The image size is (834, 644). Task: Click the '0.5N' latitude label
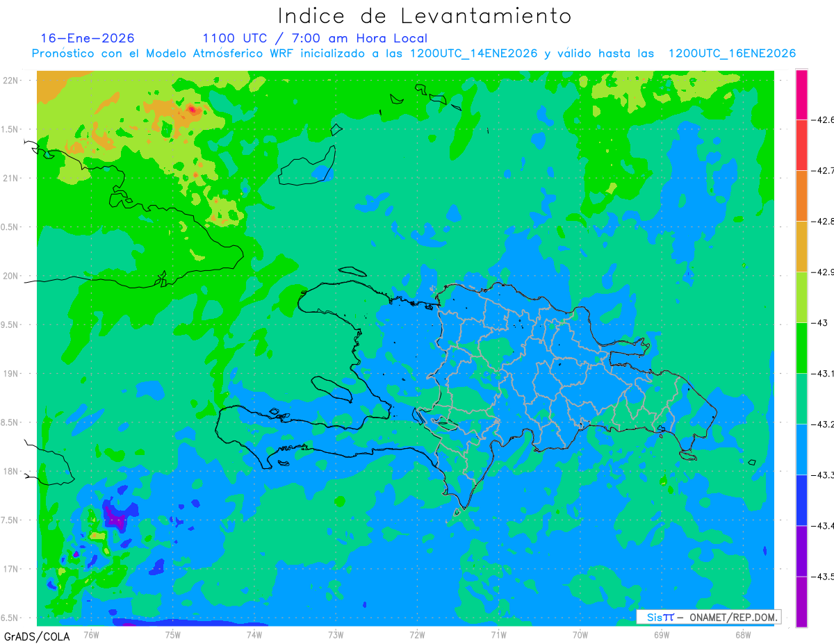point(10,227)
